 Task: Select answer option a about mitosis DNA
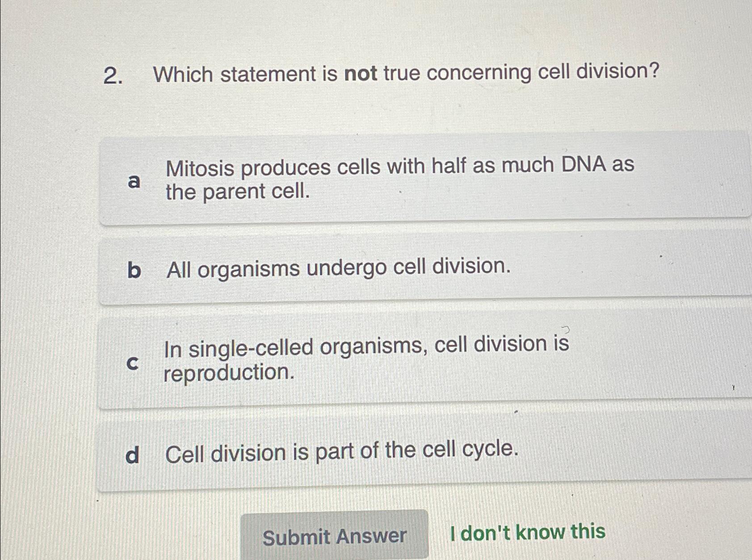click(x=380, y=179)
